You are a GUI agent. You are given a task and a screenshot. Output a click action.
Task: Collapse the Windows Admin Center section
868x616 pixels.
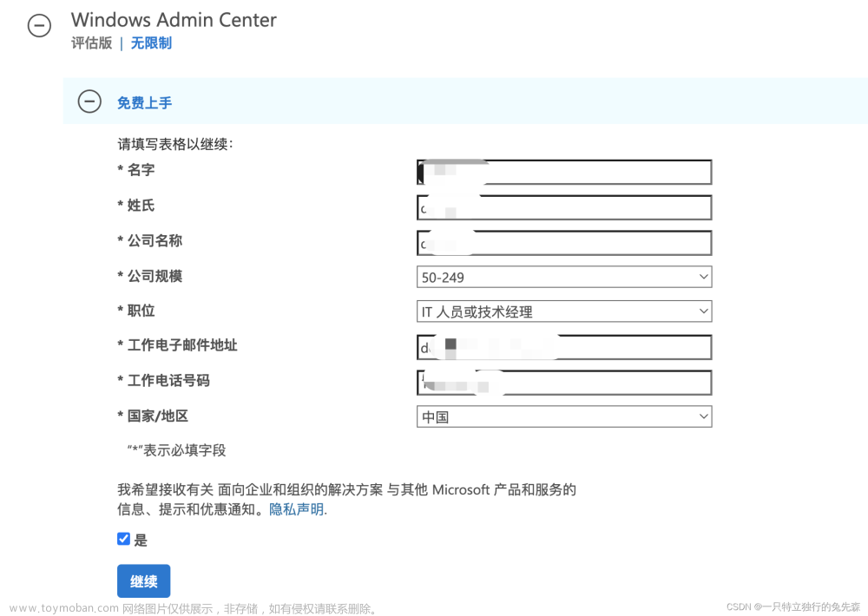coord(39,25)
